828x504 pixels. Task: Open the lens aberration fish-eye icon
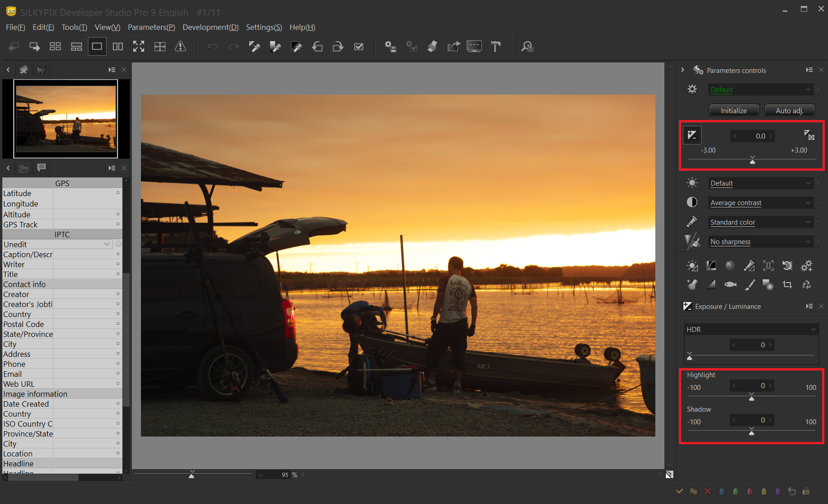(x=730, y=285)
